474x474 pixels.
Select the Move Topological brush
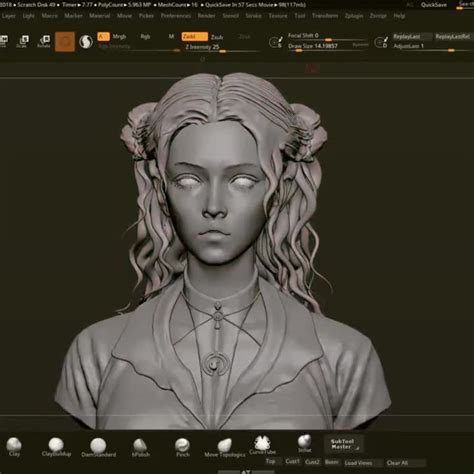point(225,448)
